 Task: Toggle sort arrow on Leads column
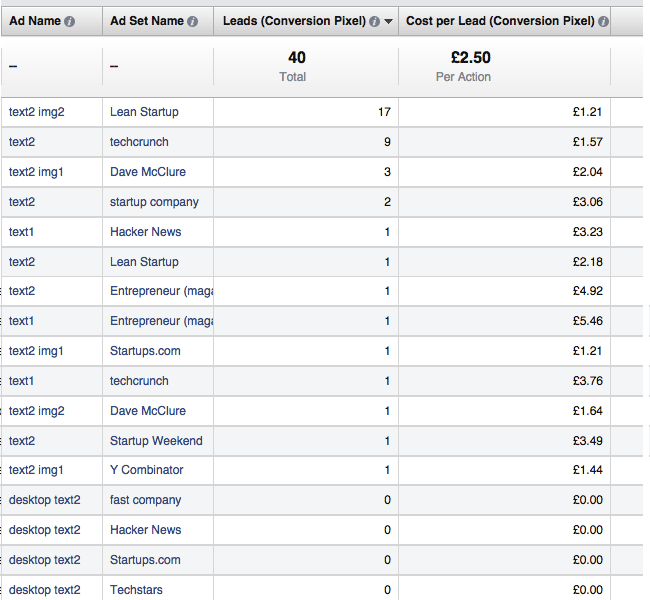point(388,22)
